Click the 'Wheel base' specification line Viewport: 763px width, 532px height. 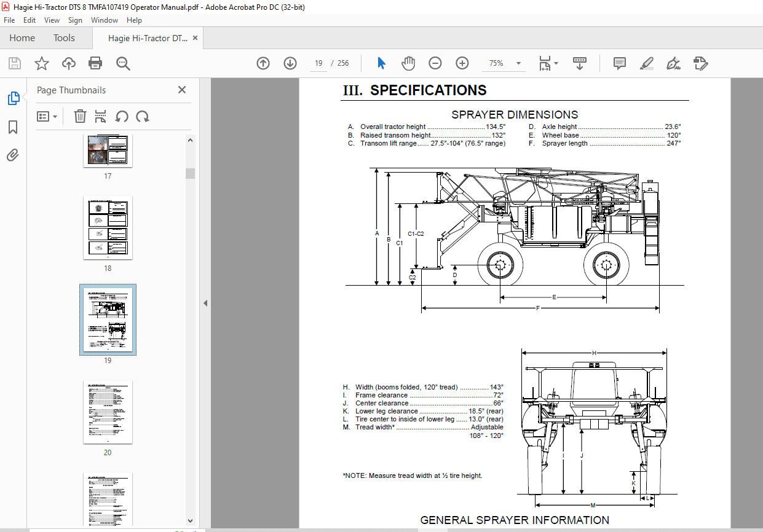point(605,135)
